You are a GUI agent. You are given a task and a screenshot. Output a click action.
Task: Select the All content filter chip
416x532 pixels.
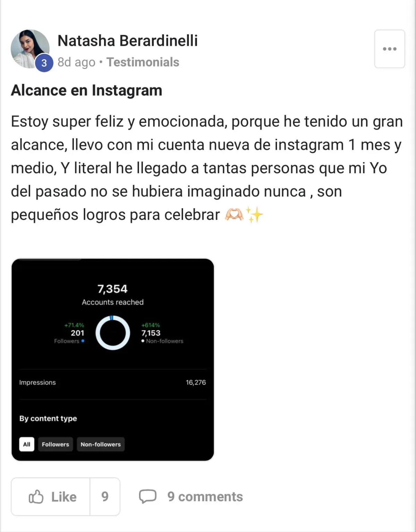[x=27, y=444]
